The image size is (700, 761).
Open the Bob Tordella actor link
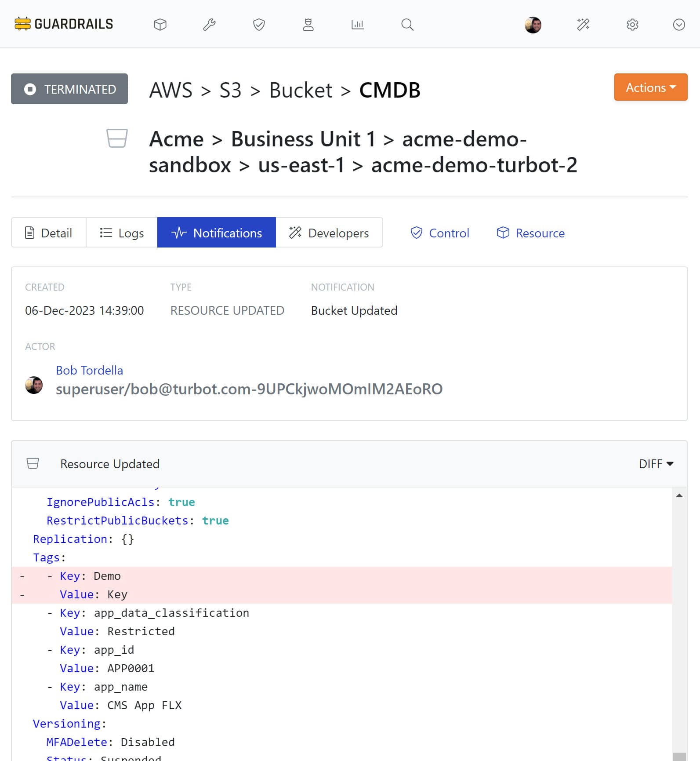(x=89, y=370)
